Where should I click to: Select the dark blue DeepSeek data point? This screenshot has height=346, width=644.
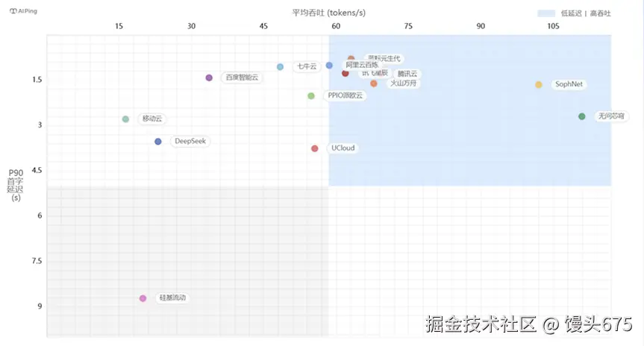(x=158, y=142)
